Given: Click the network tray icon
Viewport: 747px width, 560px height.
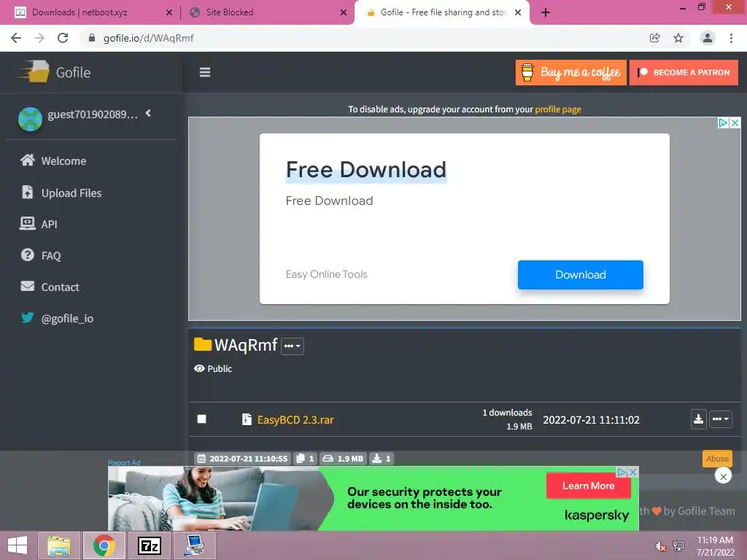Looking at the screenshot, I should pos(678,546).
